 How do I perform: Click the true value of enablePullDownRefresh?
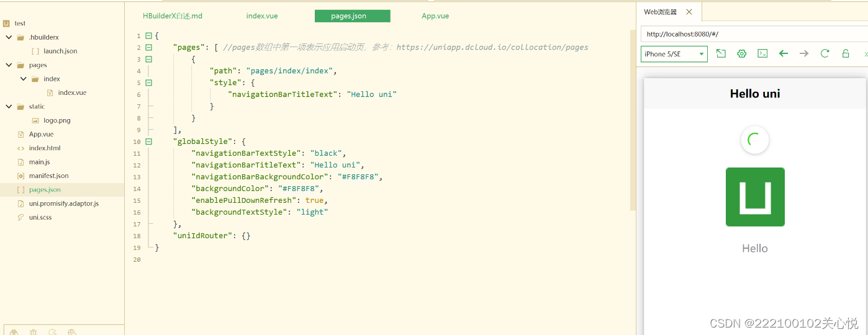point(314,200)
